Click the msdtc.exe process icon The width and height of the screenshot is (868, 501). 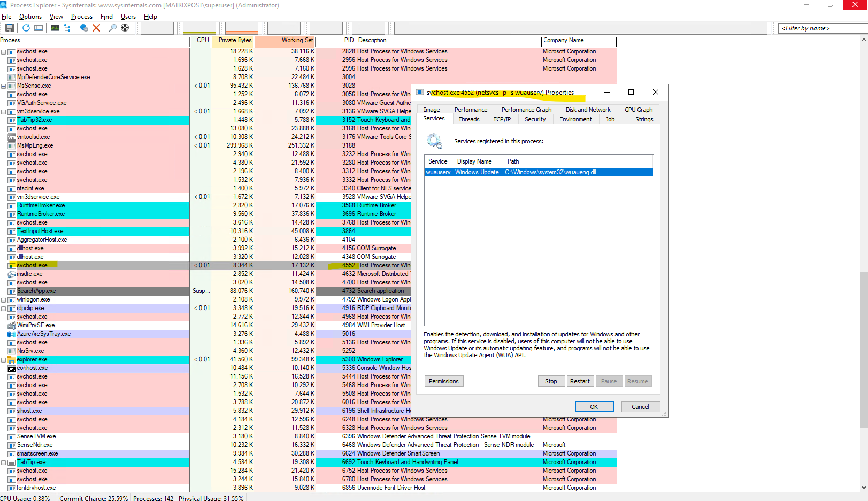pyautogui.click(x=12, y=274)
